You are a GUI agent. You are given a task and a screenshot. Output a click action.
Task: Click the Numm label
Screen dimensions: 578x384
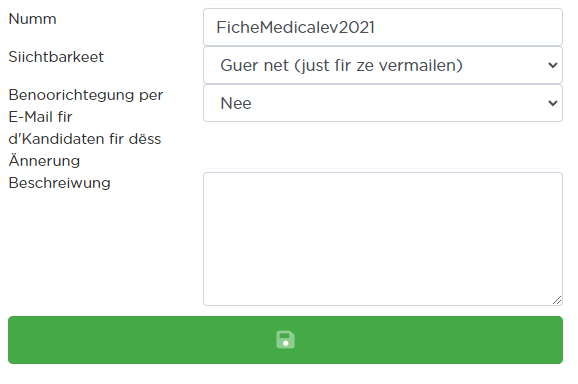32,19
